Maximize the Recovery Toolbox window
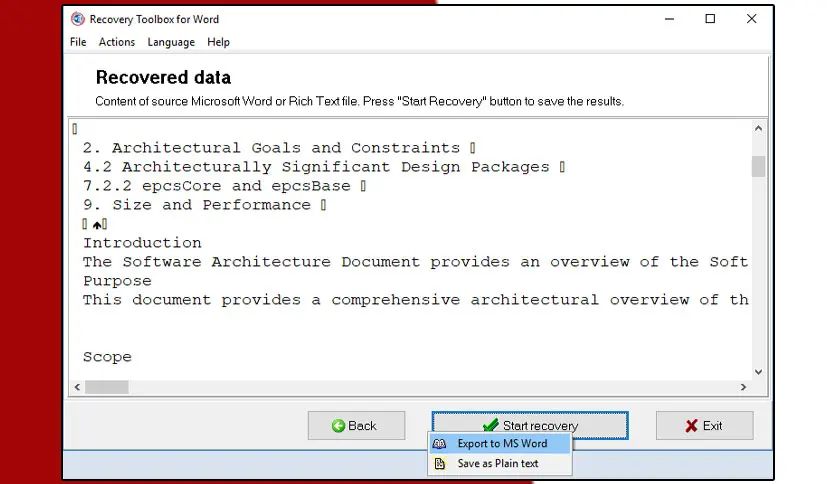The height and width of the screenshot is (484, 836). [710, 19]
